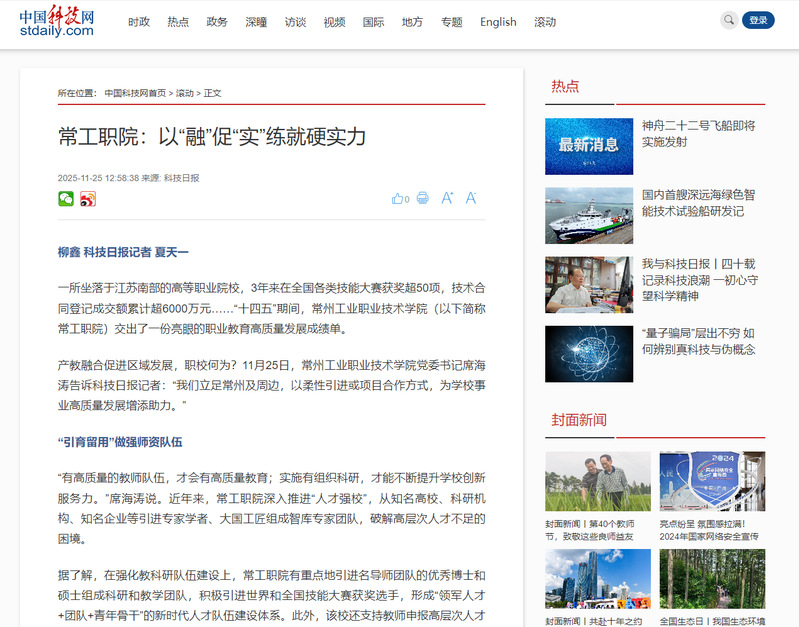
Task: Click the 封面新闻 section heading
Action: click(x=579, y=420)
